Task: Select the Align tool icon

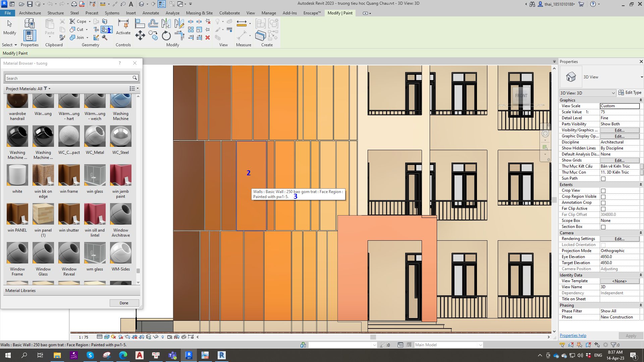Action: [140, 23]
